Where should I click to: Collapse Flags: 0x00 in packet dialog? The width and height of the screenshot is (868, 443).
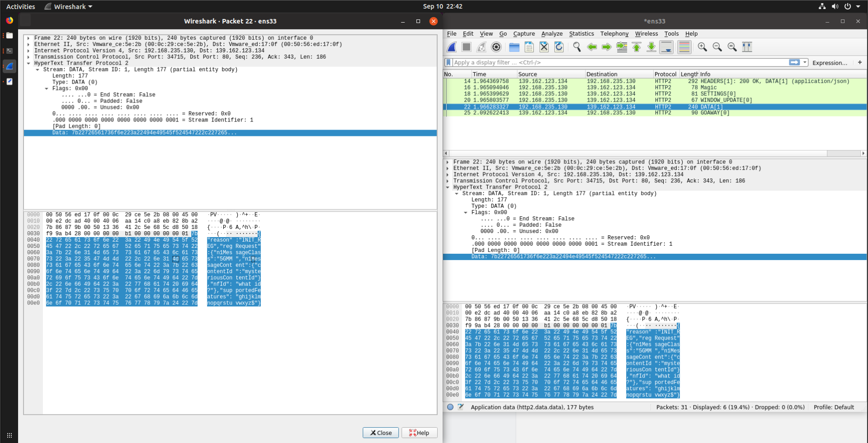47,89
